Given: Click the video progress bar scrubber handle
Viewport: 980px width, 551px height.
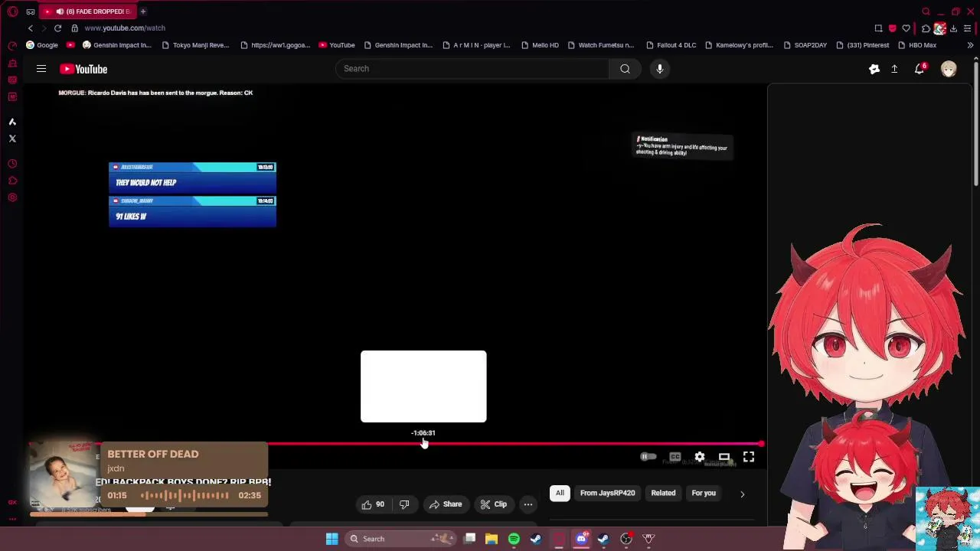Looking at the screenshot, I should (761, 444).
